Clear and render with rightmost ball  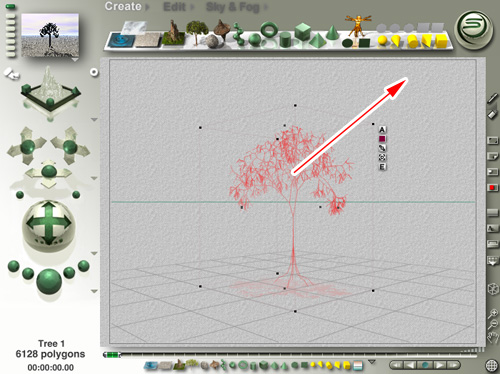[83, 266]
